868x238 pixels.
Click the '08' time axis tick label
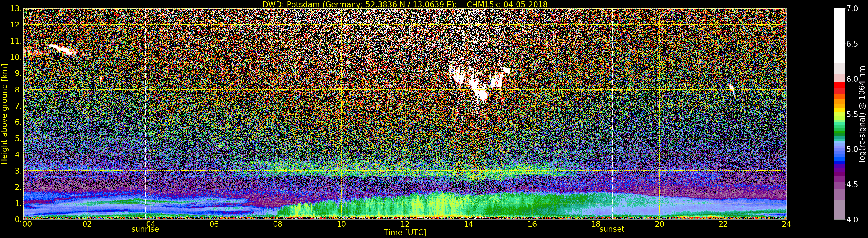coord(278,224)
